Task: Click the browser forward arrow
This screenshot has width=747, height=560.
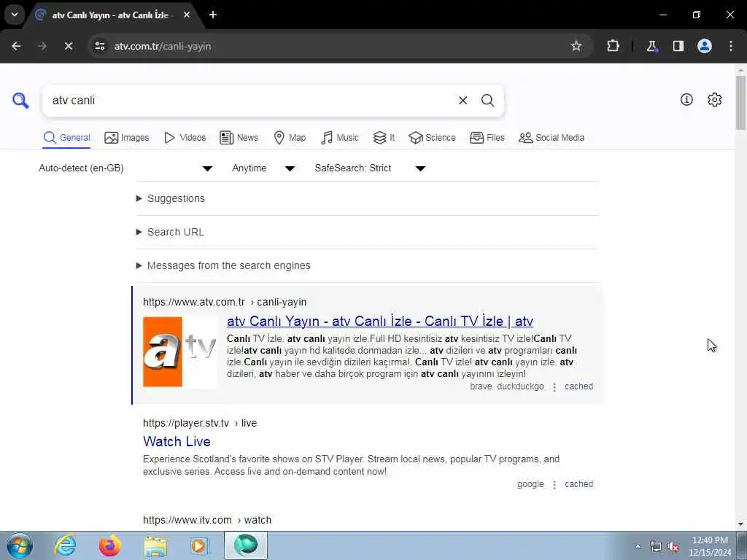Action: pyautogui.click(x=42, y=46)
